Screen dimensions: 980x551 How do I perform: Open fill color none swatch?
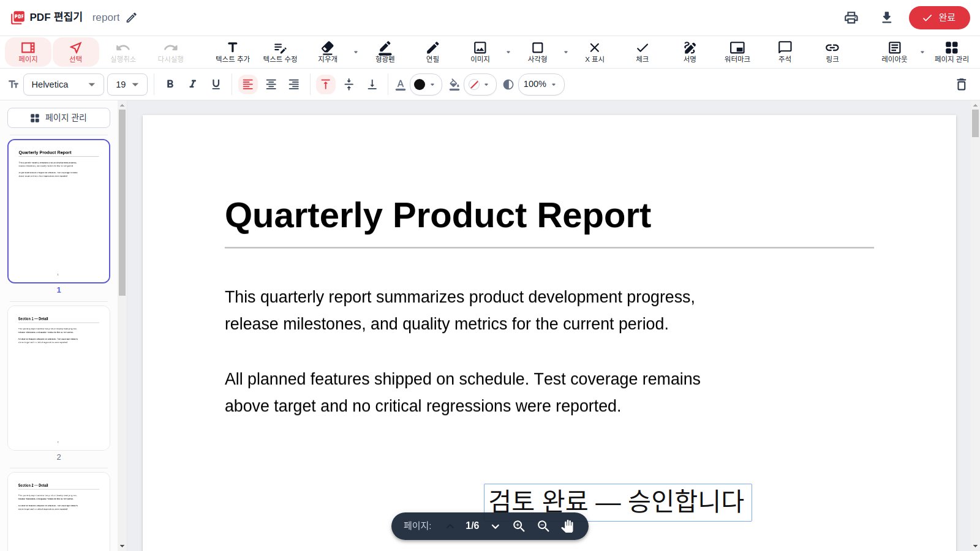480,84
